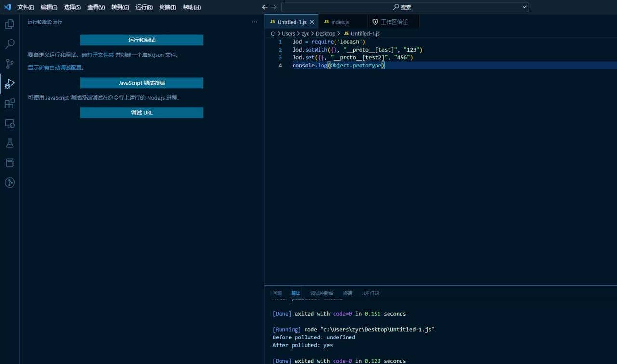Click the 运行和调试 button
The width and height of the screenshot is (617, 364).
(x=141, y=40)
